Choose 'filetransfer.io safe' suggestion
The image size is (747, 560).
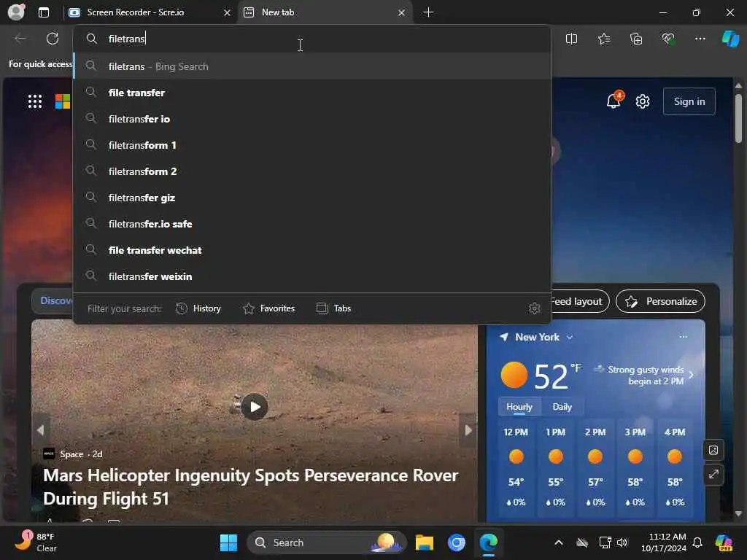tap(312, 224)
